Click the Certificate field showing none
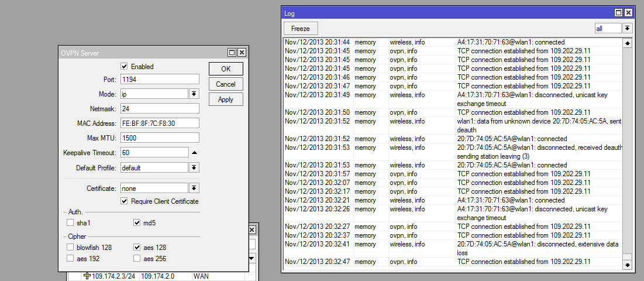Screen dimensions: 644x281 tap(154, 188)
